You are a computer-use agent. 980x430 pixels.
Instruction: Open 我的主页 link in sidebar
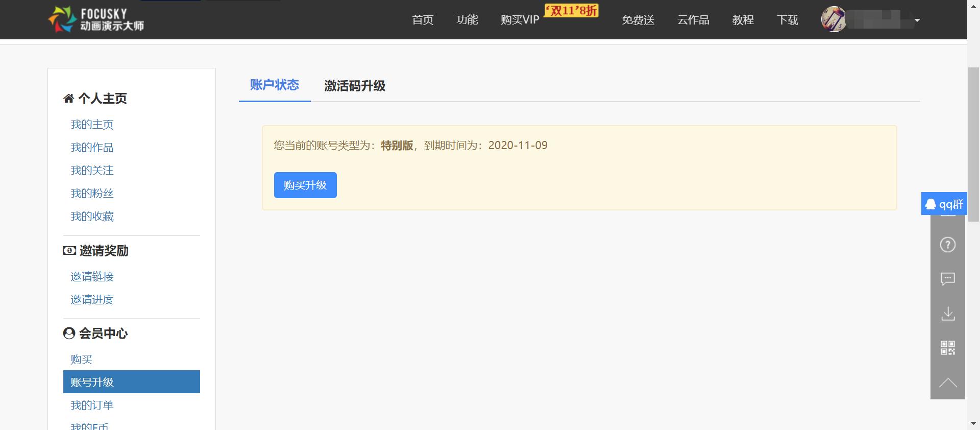pos(92,125)
